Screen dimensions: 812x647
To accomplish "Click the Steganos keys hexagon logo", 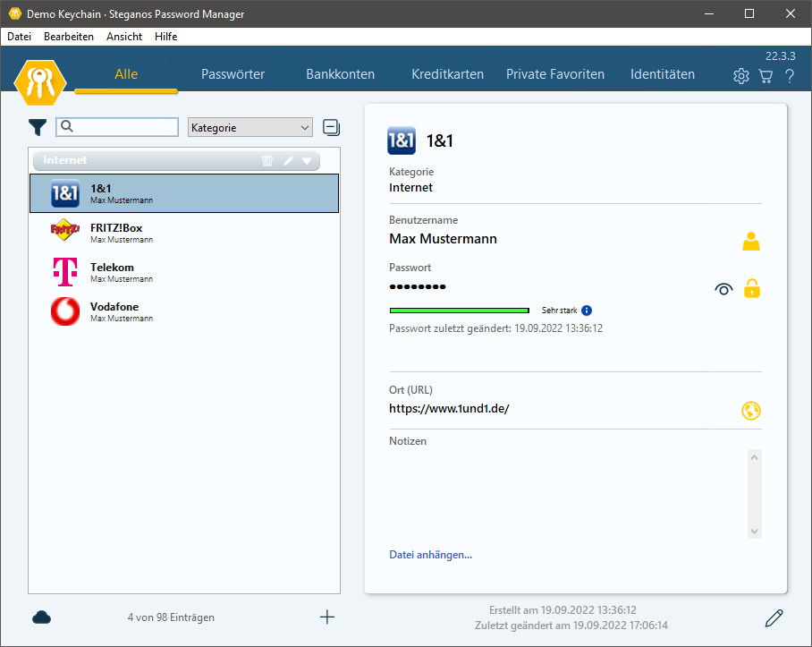I will tap(40, 82).
